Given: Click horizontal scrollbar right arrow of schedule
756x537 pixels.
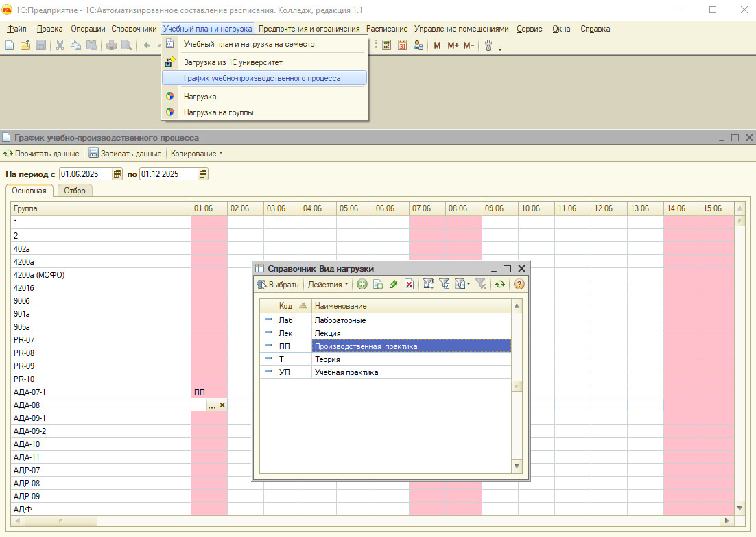Looking at the screenshot, I should (x=727, y=521).
